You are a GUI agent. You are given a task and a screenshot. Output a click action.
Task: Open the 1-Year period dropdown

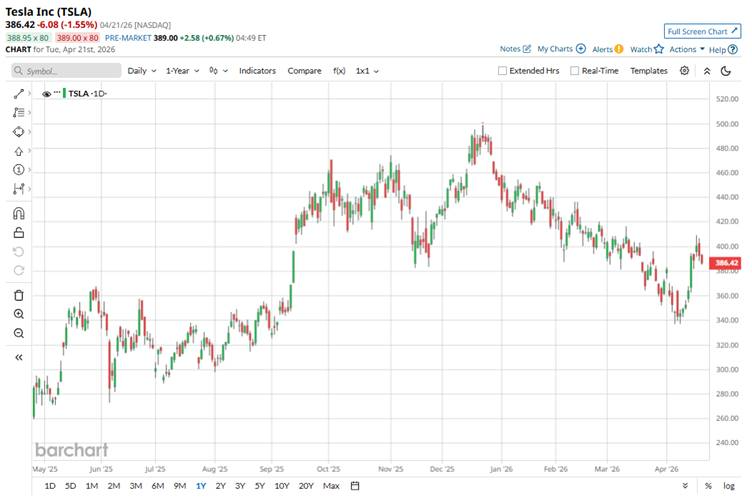182,71
